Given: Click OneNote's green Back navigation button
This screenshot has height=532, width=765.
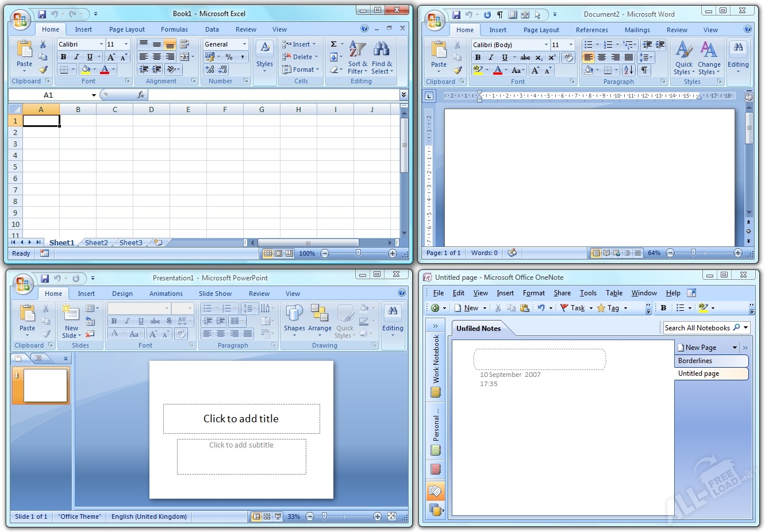Looking at the screenshot, I should pos(435,308).
